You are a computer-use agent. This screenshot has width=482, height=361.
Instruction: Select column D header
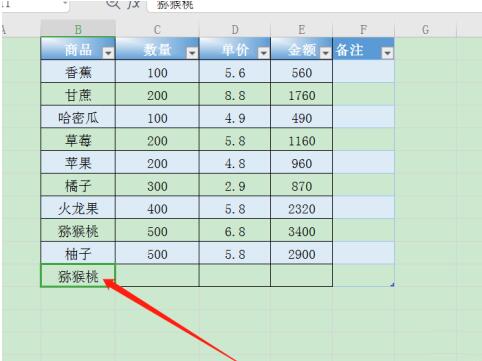point(235,29)
